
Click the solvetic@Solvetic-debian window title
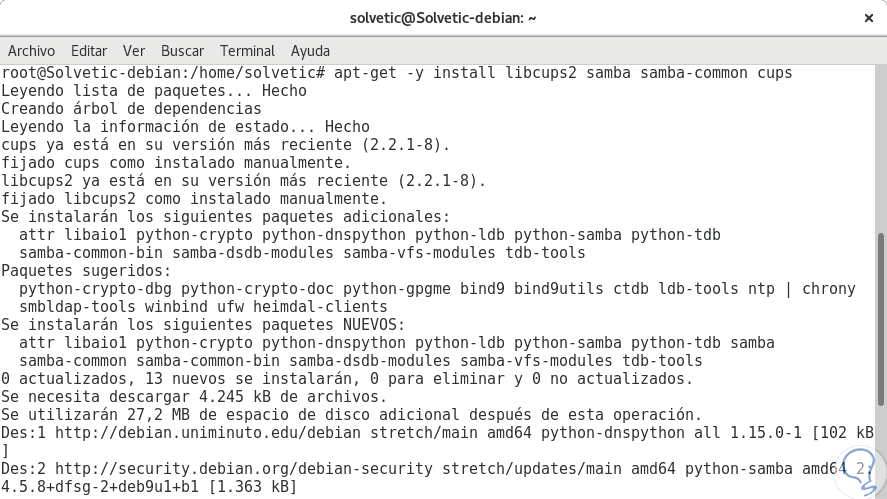(x=443, y=18)
